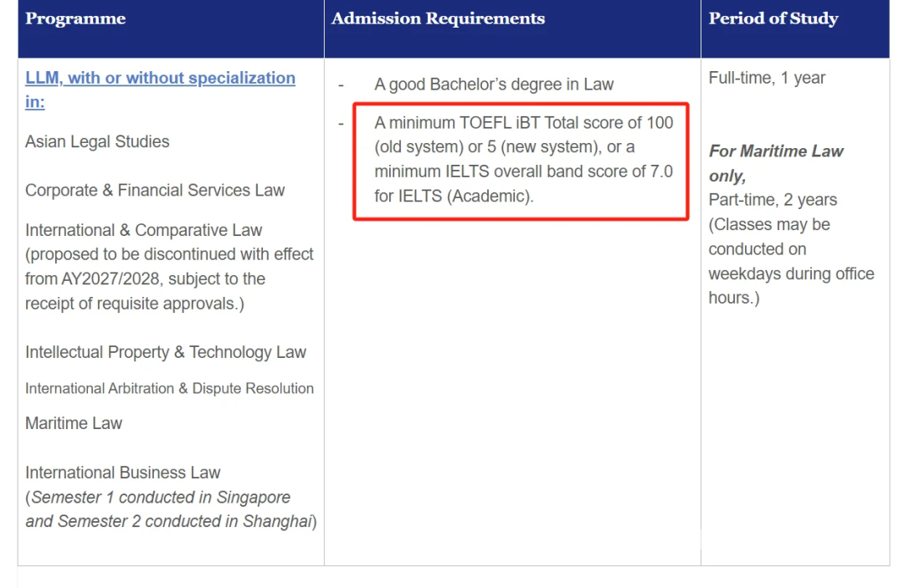The image size is (904, 588).
Task: Click the red-boxed TOEFL iBT requirement text
Action: point(523,160)
